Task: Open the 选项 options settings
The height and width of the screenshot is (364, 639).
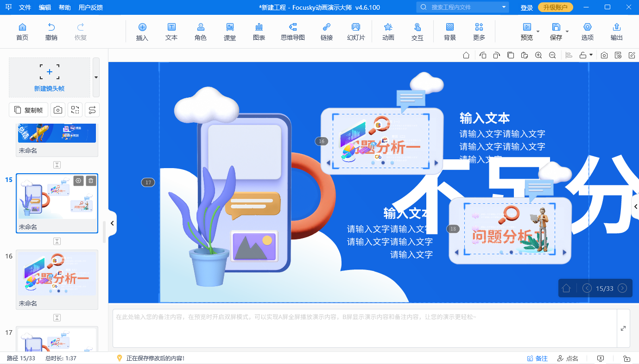Action: point(588,32)
